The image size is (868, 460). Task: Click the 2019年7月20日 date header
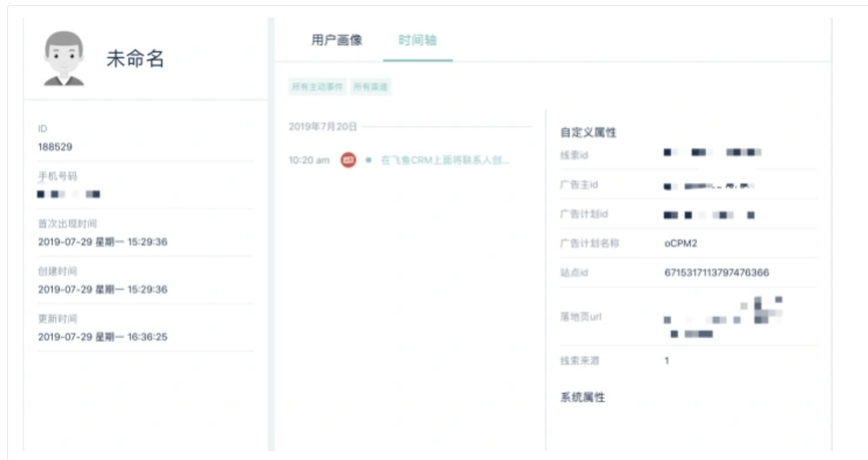[x=323, y=127]
